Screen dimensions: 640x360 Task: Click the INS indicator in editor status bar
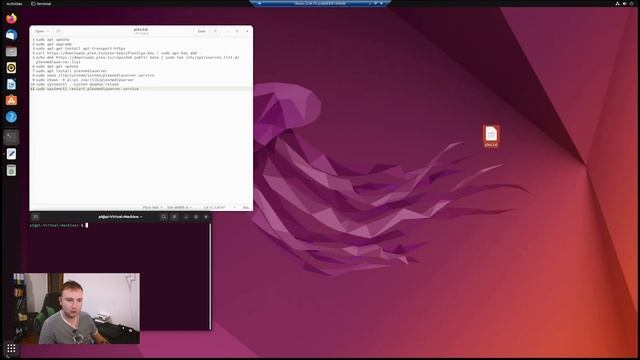tap(246, 207)
